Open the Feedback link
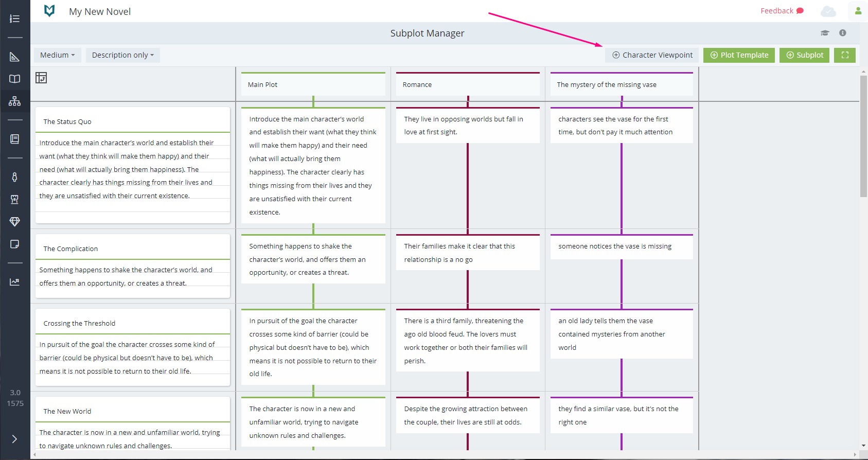The width and height of the screenshot is (868, 460). (782, 11)
